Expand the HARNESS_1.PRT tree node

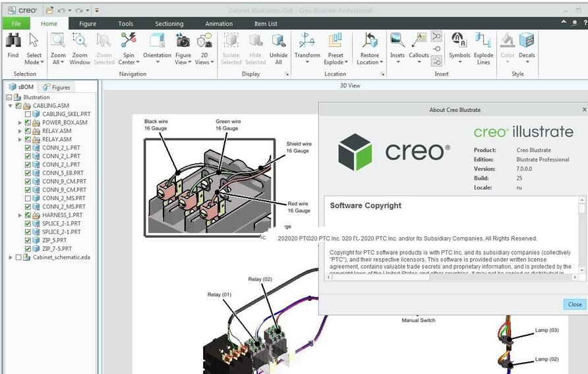click(x=20, y=215)
